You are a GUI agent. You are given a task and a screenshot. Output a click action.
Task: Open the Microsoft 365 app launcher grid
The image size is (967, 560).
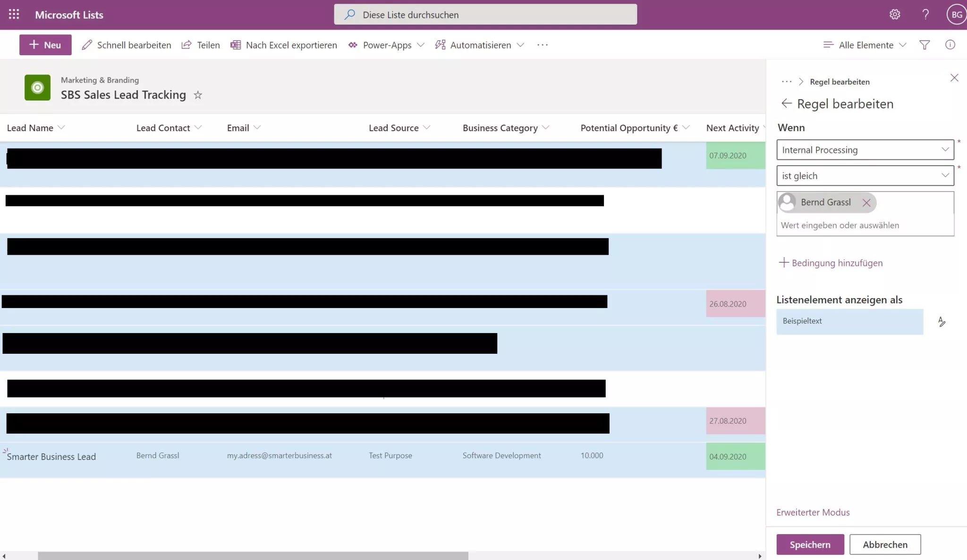[x=14, y=14]
